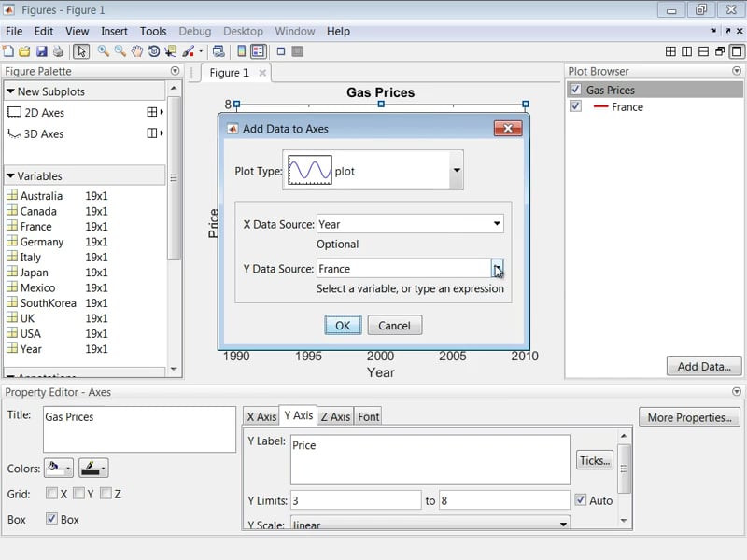Viewport: 747px width, 560px height.
Task: Switch to the X Axis tab
Action: pyautogui.click(x=261, y=416)
